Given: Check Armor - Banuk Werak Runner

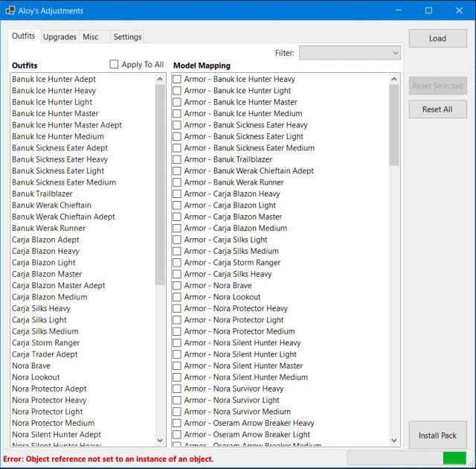Looking at the screenshot, I should [x=177, y=182].
